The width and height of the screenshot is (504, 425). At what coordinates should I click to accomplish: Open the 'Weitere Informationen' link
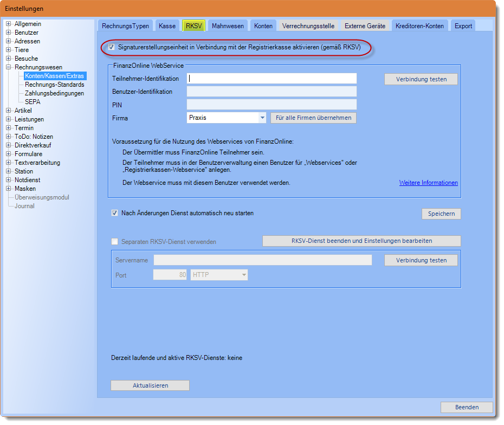click(428, 183)
